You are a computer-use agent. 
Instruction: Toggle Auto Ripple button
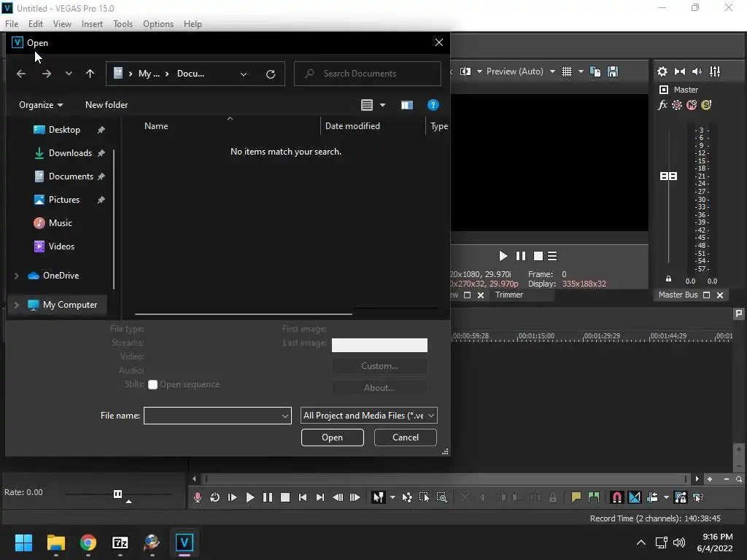pyautogui.click(x=652, y=497)
